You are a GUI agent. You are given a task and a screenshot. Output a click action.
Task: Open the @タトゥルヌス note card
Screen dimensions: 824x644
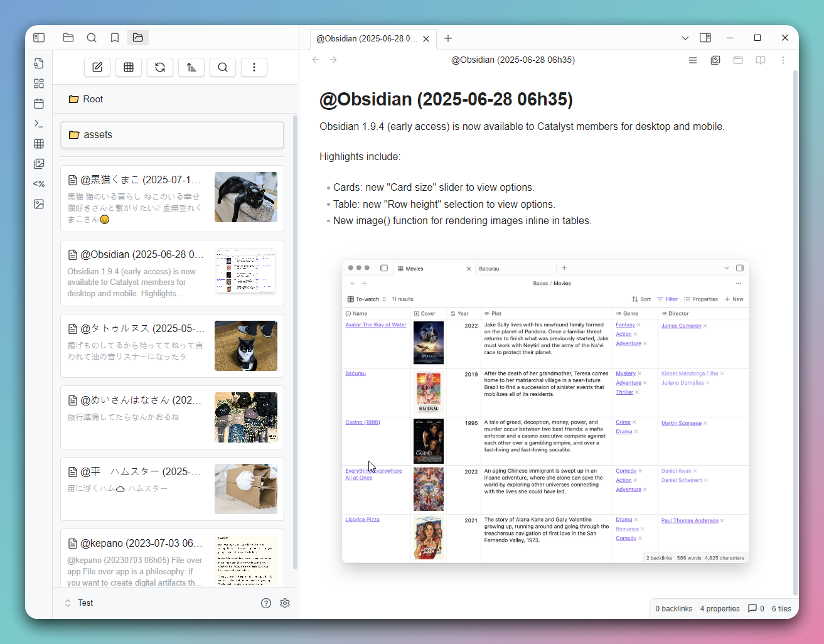tap(172, 346)
